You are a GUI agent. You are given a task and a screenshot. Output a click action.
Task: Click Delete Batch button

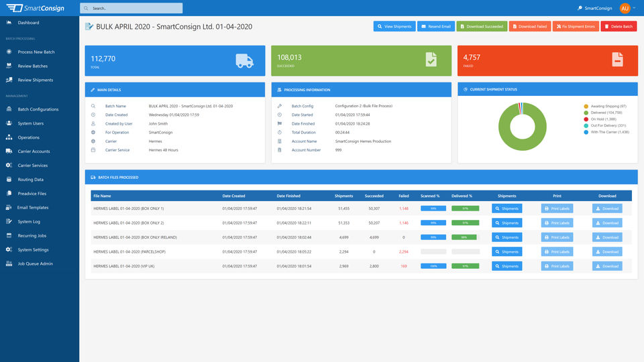coord(619,26)
